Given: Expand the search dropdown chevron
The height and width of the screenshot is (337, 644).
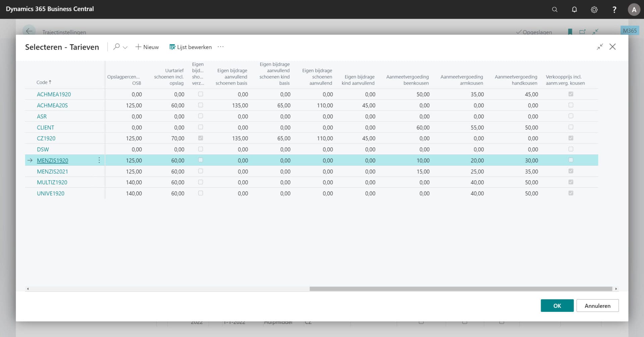Looking at the screenshot, I should [x=125, y=47].
